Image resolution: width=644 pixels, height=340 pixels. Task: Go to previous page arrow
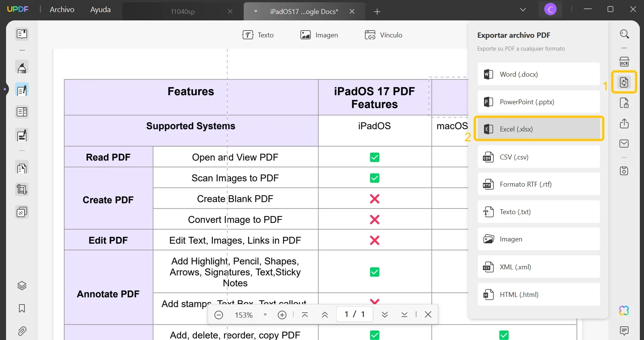(324, 315)
